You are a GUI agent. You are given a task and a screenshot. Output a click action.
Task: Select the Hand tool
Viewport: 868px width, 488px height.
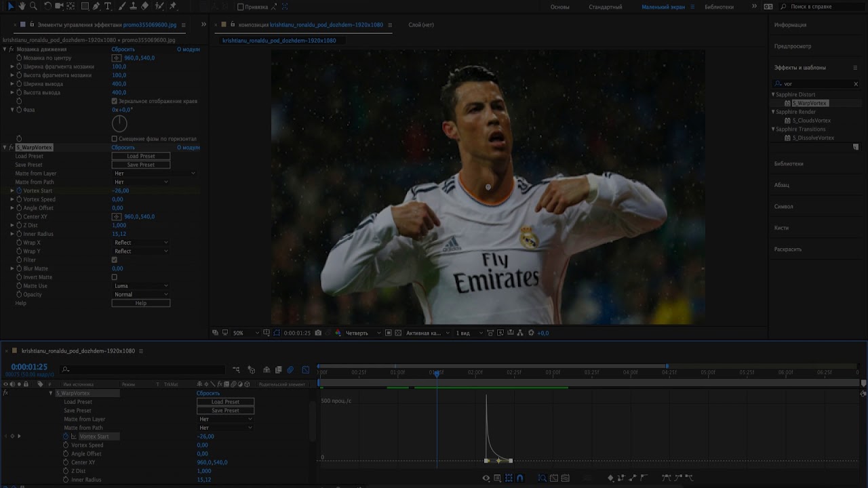tap(22, 6)
